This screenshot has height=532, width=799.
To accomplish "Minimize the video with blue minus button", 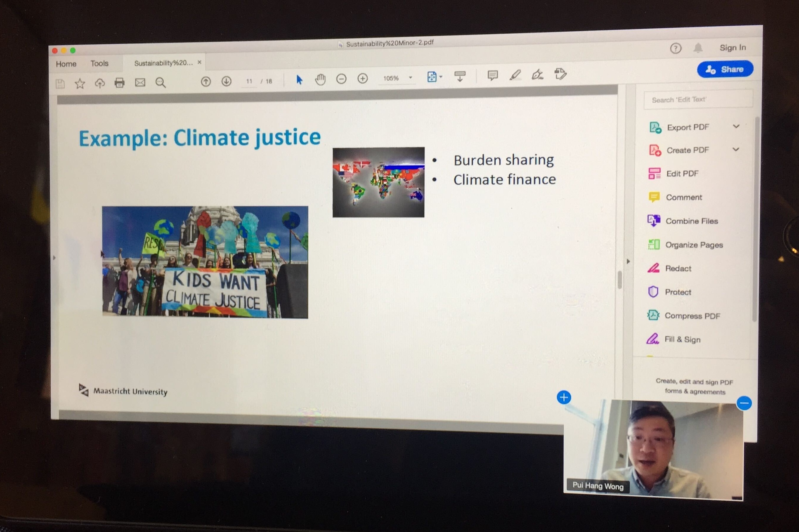I will (744, 403).
